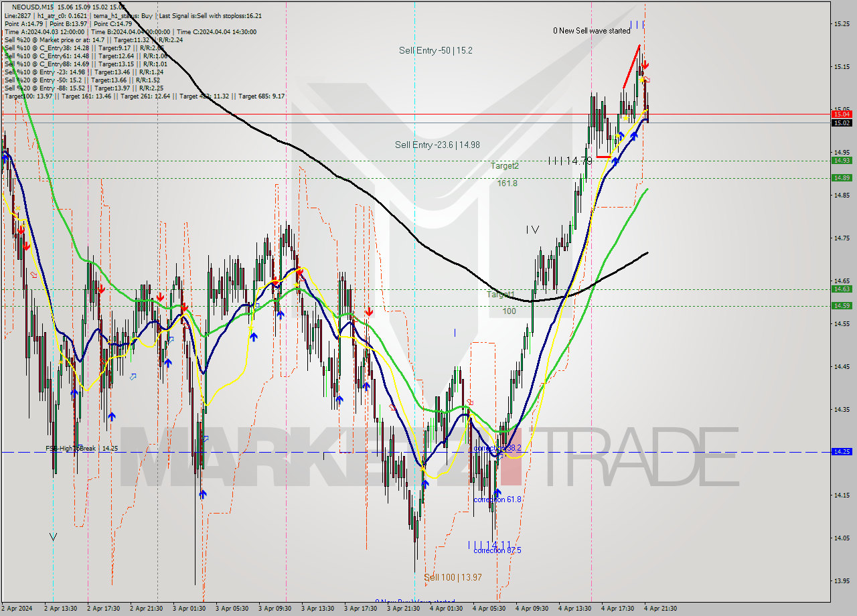
Task: Click the green 14.63 price tag
Action: tap(842, 289)
